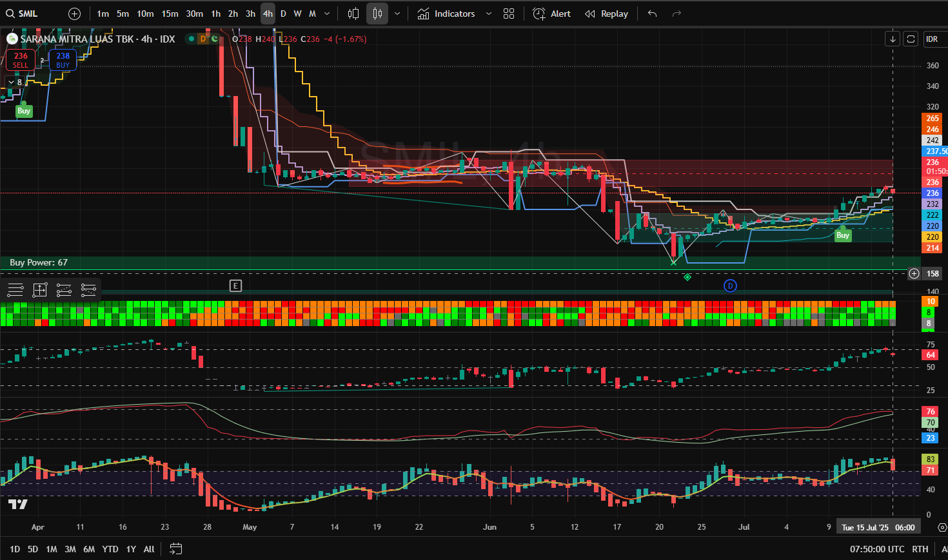Toggle the earnings E marker
Viewport: 948px width, 560px height.
(x=235, y=285)
